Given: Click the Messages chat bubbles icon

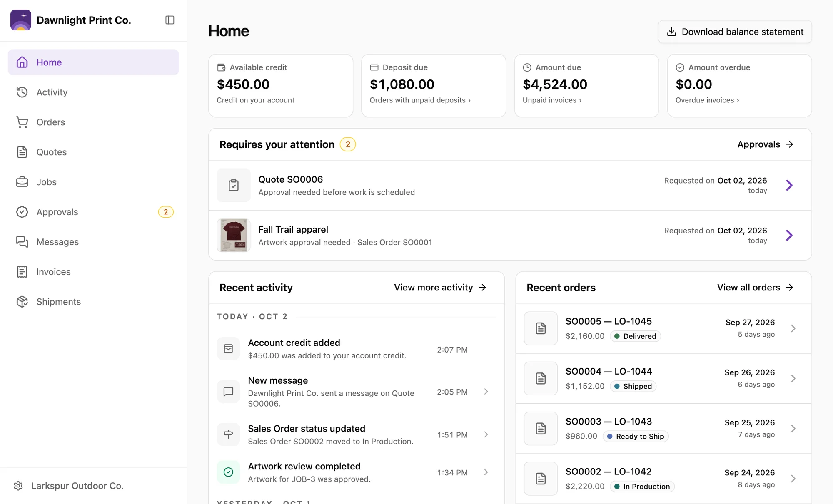Looking at the screenshot, I should click(x=22, y=242).
